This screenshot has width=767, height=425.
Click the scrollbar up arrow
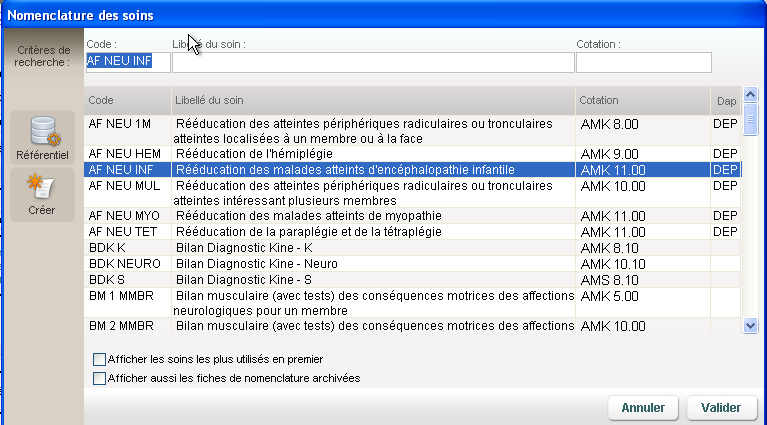pyautogui.click(x=750, y=94)
